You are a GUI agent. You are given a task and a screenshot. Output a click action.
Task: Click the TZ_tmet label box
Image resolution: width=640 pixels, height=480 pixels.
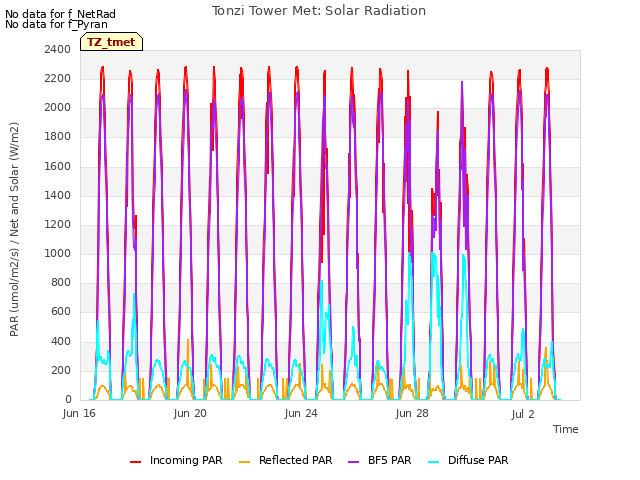(x=111, y=42)
